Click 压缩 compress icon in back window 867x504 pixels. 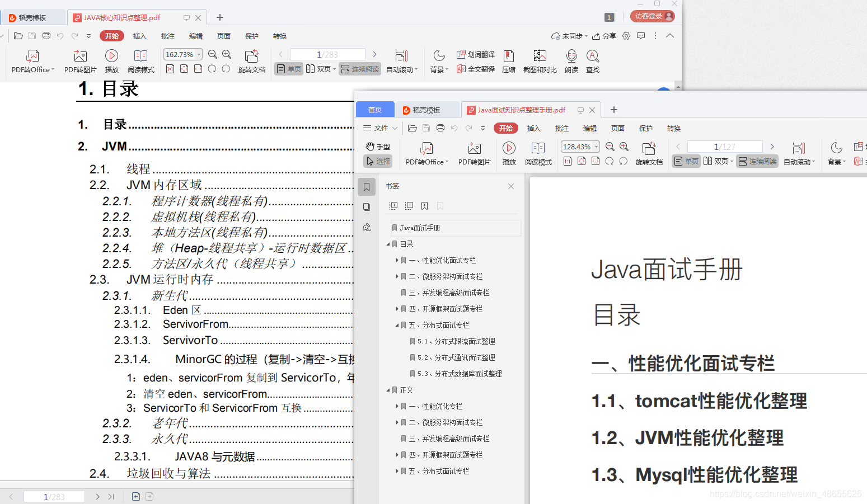pyautogui.click(x=509, y=62)
